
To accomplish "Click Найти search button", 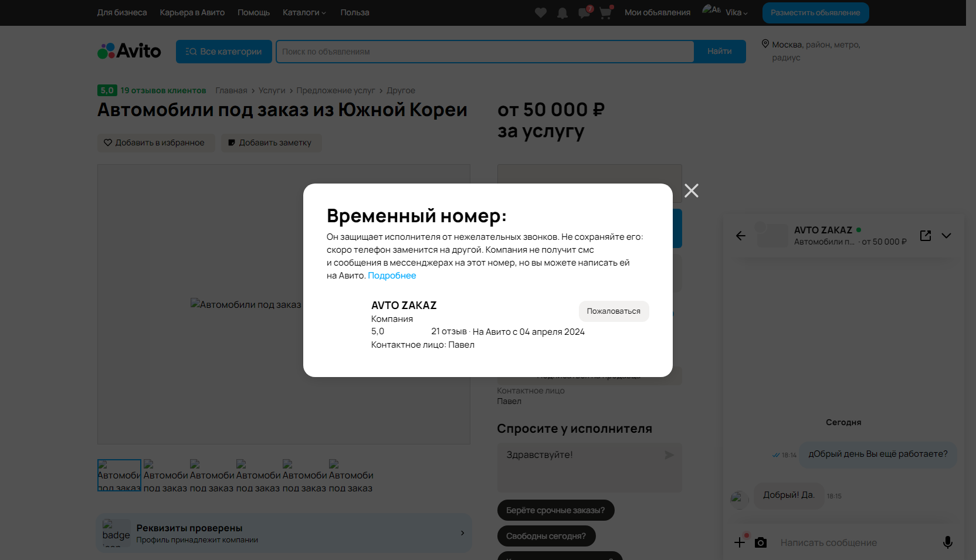I will click(x=719, y=52).
